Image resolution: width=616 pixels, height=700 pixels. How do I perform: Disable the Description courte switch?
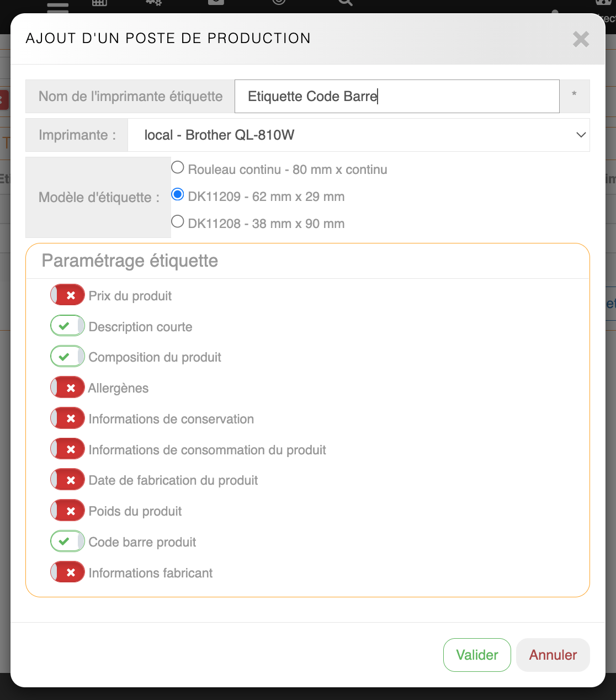(x=67, y=326)
